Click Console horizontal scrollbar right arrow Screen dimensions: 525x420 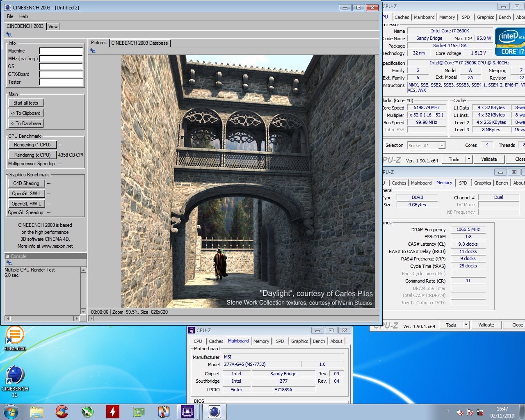(76, 318)
